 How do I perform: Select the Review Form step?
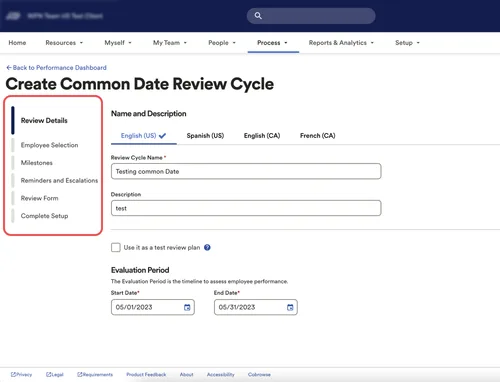pyautogui.click(x=39, y=198)
